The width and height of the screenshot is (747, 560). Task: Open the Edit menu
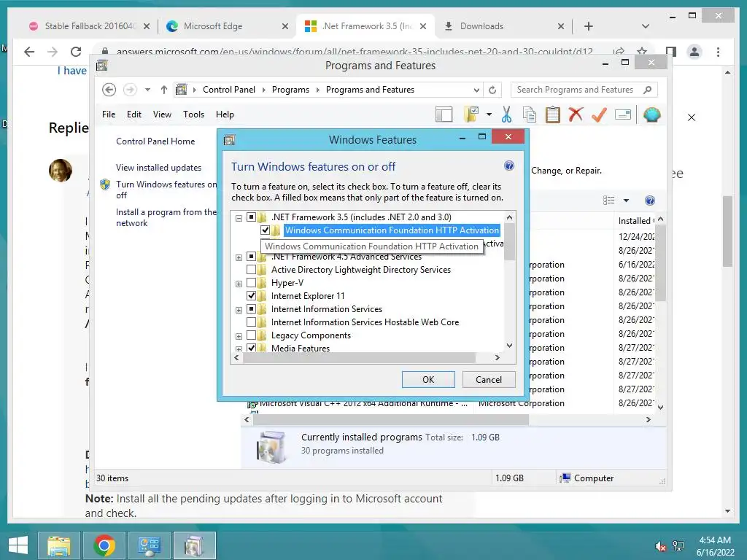(x=134, y=114)
